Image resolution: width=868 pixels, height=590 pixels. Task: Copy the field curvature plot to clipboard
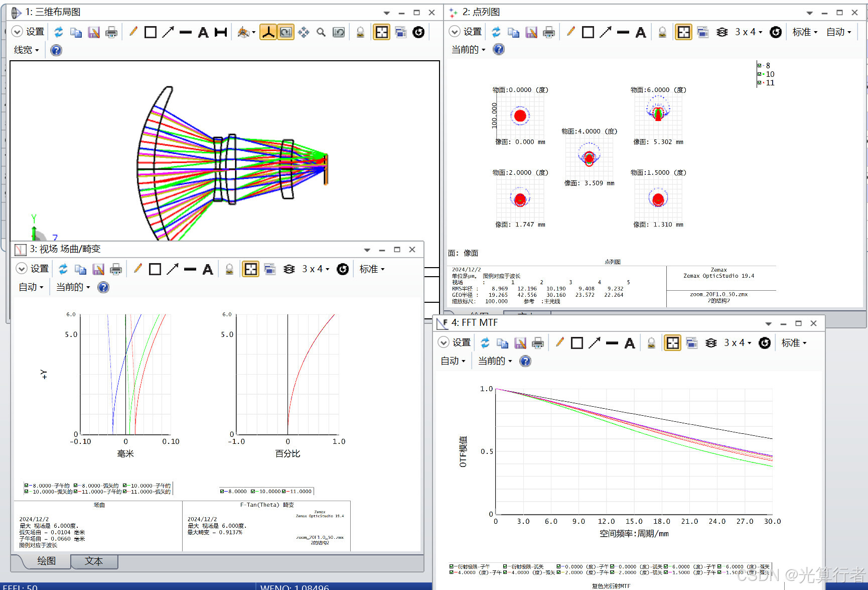click(80, 269)
